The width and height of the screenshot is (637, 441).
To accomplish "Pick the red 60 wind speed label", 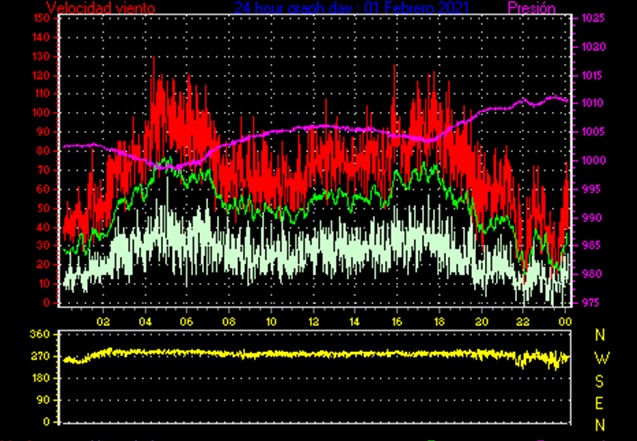I will 43,189.
